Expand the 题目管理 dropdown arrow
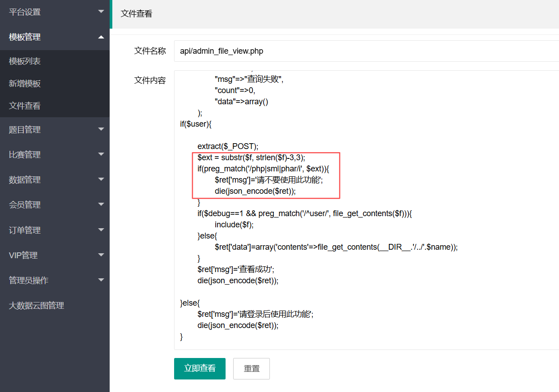The height and width of the screenshot is (392, 559). [101, 129]
